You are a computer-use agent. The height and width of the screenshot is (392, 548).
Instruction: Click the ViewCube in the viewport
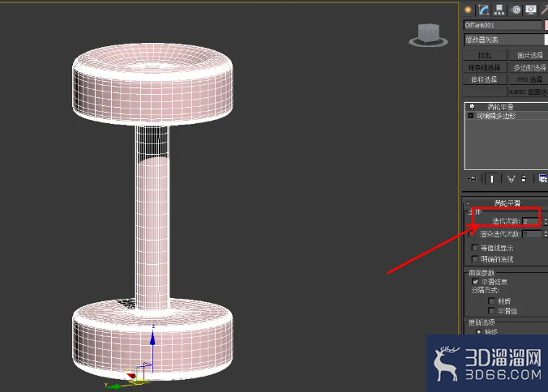tap(429, 35)
